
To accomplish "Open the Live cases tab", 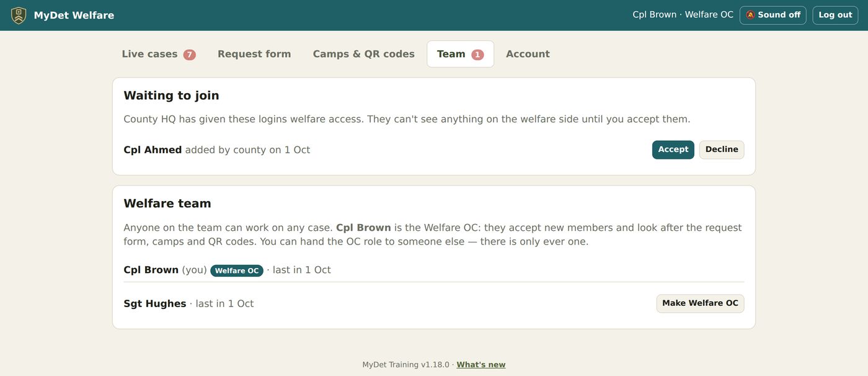I will (159, 54).
